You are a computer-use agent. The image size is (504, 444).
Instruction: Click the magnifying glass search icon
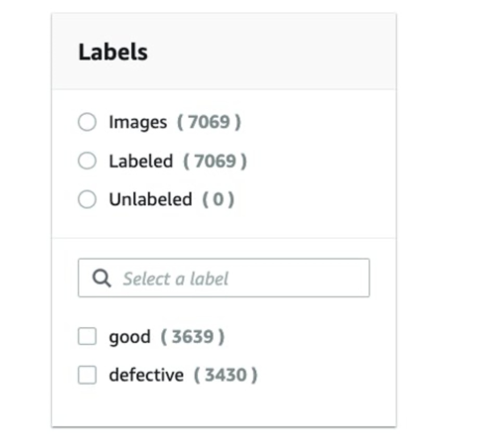tap(102, 279)
